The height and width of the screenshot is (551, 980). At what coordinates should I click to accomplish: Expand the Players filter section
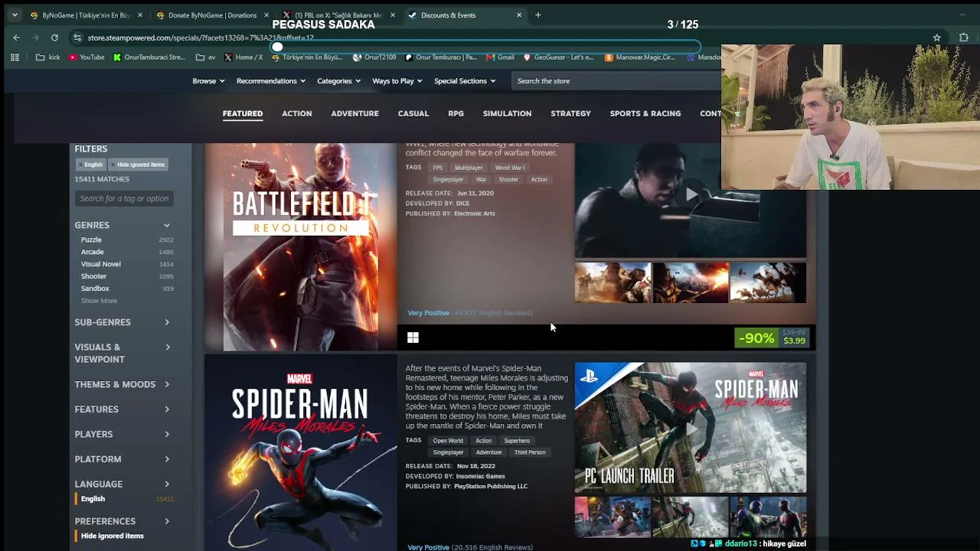coord(122,434)
